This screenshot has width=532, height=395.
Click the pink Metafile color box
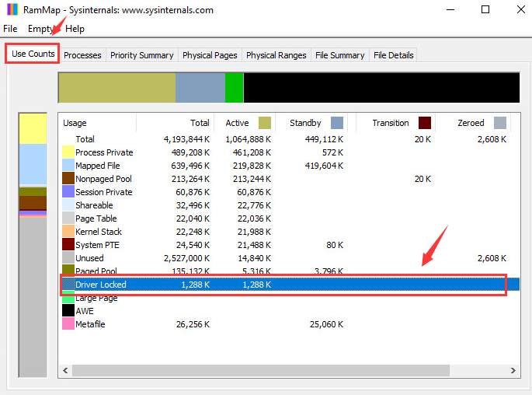(x=68, y=324)
